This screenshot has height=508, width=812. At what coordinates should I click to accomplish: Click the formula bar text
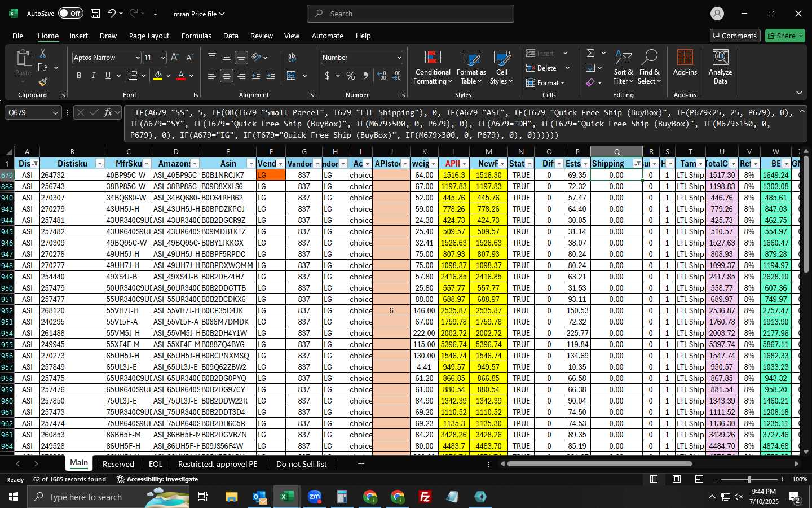[x=462, y=124]
